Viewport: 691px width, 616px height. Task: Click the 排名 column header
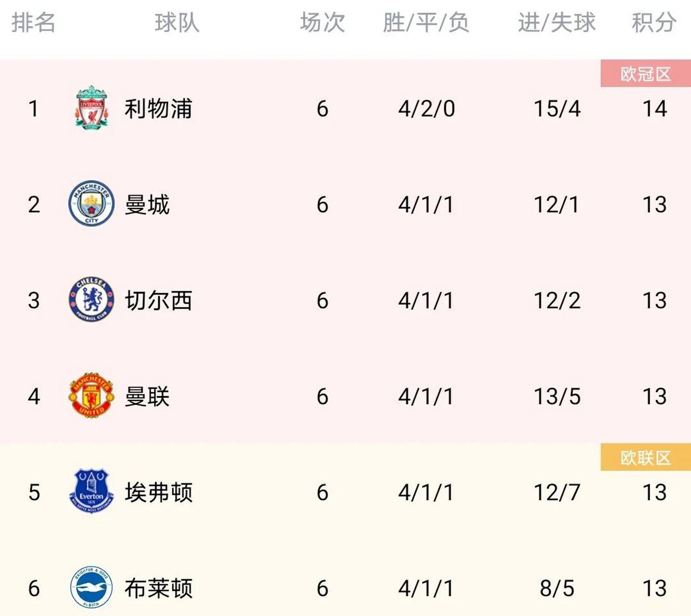[x=34, y=23]
